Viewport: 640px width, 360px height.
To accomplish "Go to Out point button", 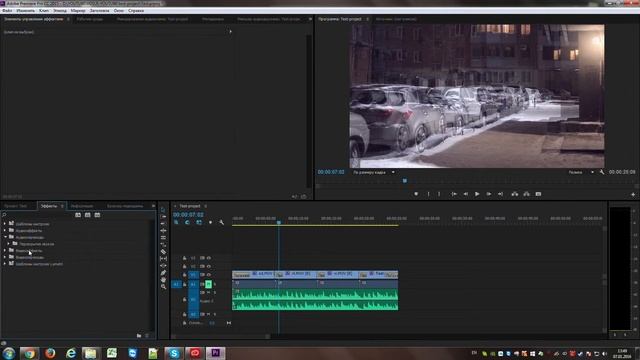I will click(x=500, y=194).
